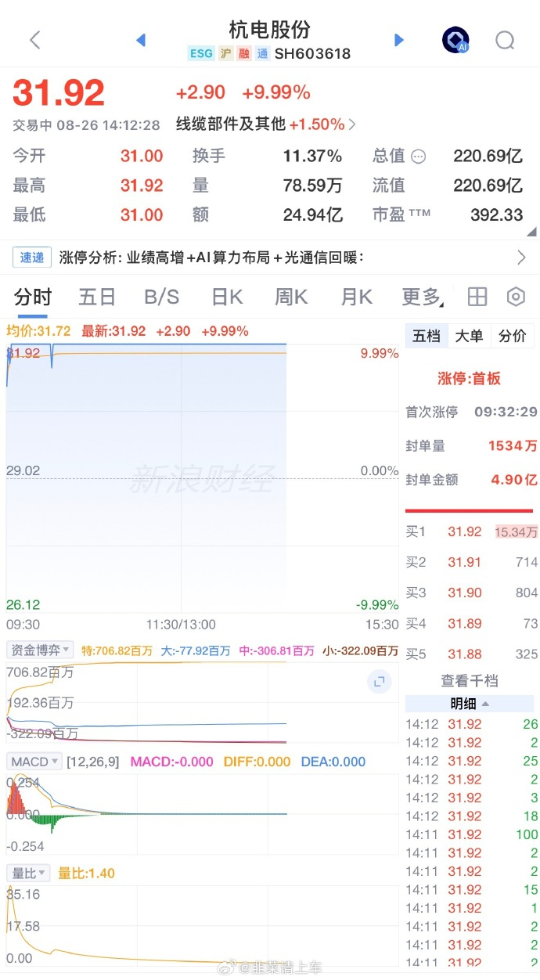The height and width of the screenshot is (980, 540).
Task: Switch to the 分时 tab
Action: tap(32, 297)
